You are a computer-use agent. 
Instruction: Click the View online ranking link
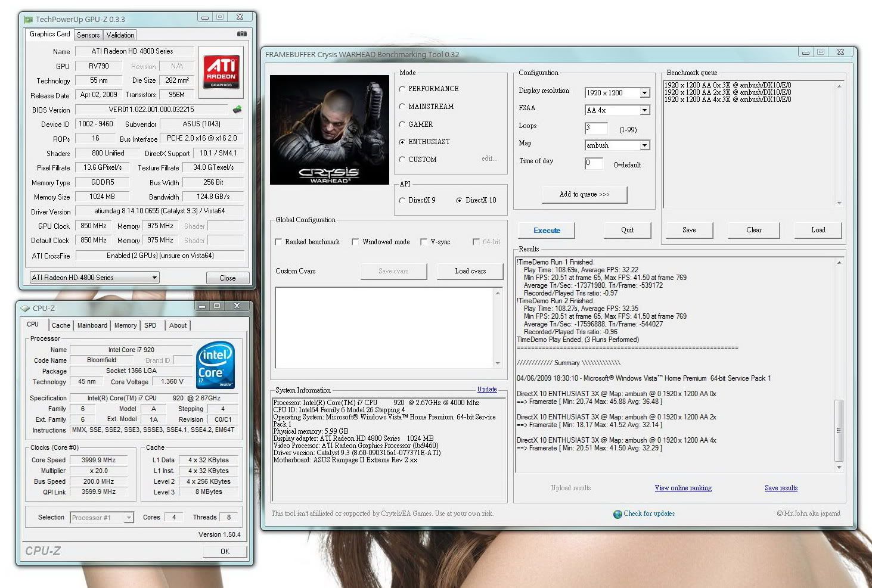point(683,488)
